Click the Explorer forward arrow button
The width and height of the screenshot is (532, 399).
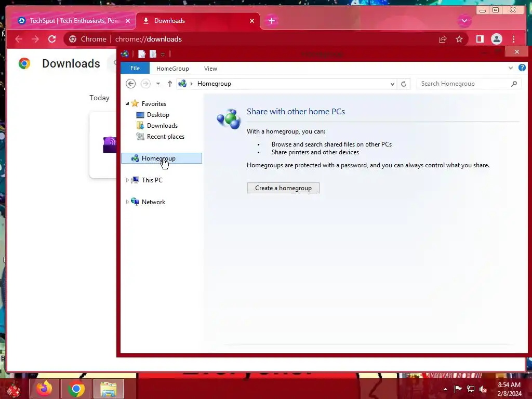[x=145, y=84]
